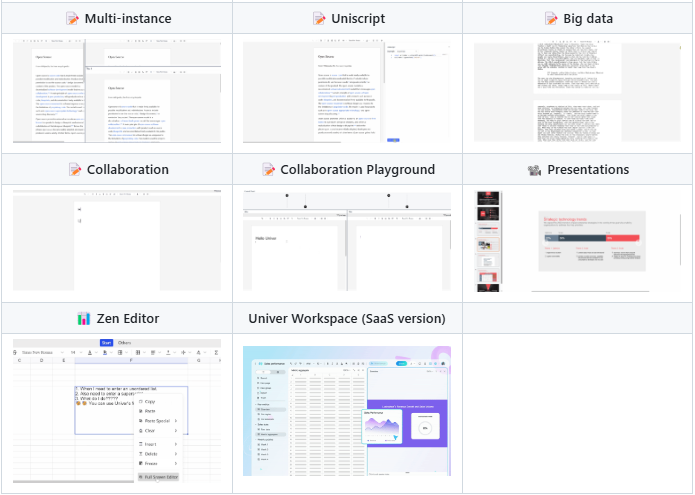Screen dimensions: 695x495
Task: Select the Start tab in Zen Editor preview
Action: coord(106,343)
